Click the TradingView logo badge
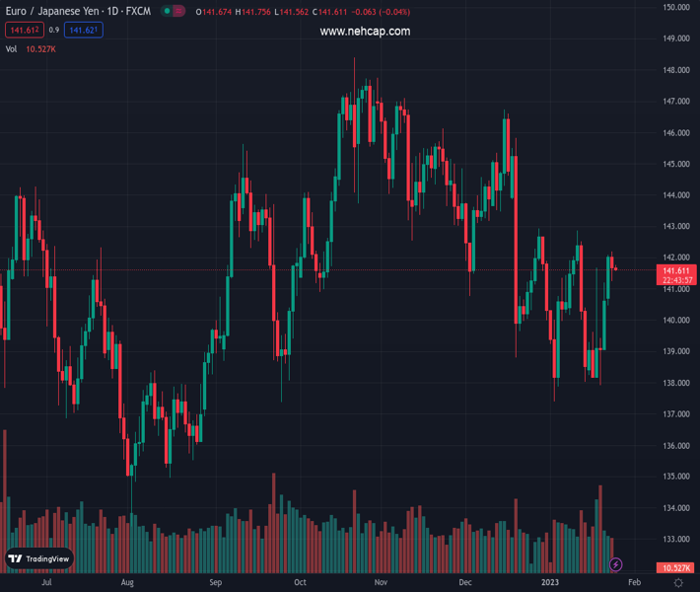The width and height of the screenshot is (700, 592). (39, 558)
